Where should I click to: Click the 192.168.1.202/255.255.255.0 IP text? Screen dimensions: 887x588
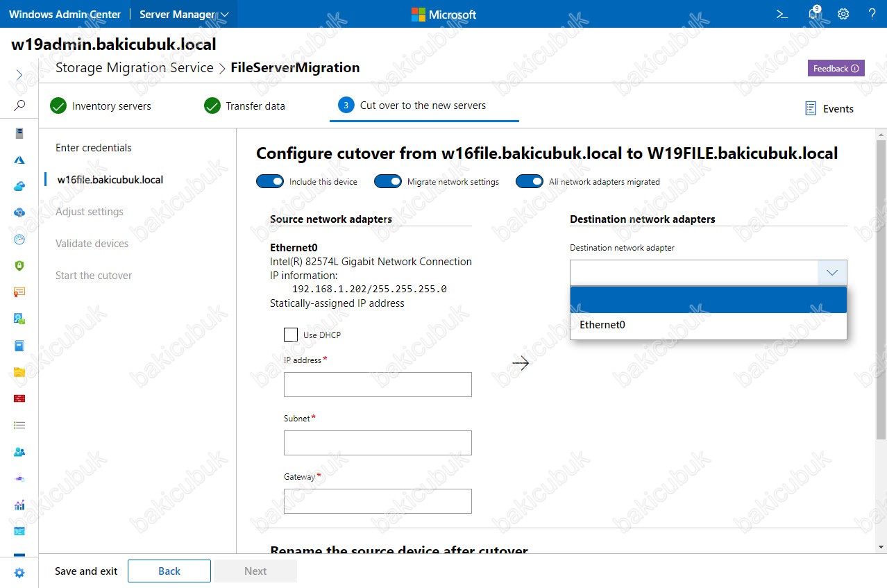(369, 289)
